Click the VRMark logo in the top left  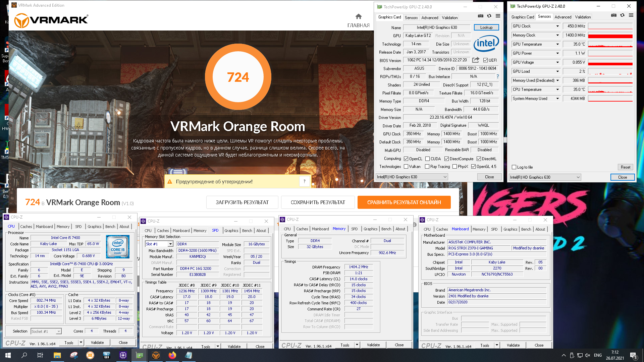pyautogui.click(x=51, y=20)
